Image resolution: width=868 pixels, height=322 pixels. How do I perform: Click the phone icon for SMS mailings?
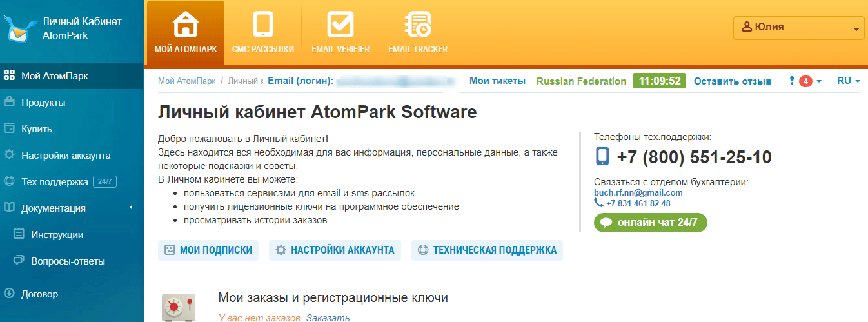tap(263, 25)
